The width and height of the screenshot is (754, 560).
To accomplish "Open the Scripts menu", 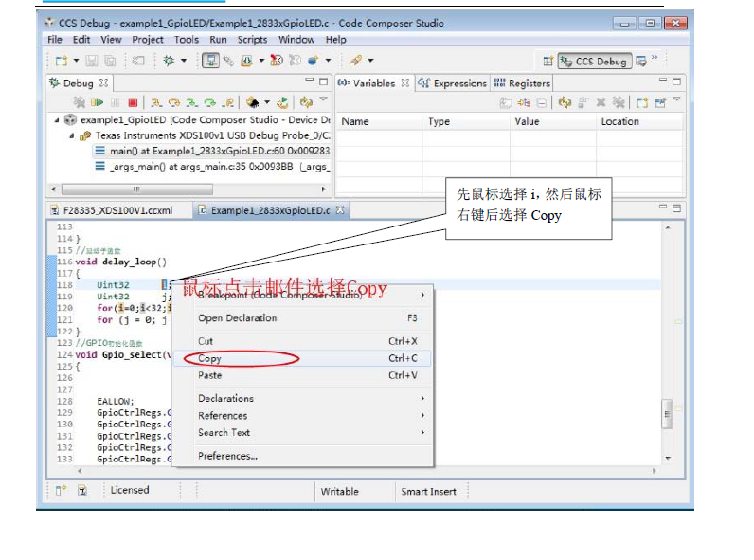I will (252, 40).
